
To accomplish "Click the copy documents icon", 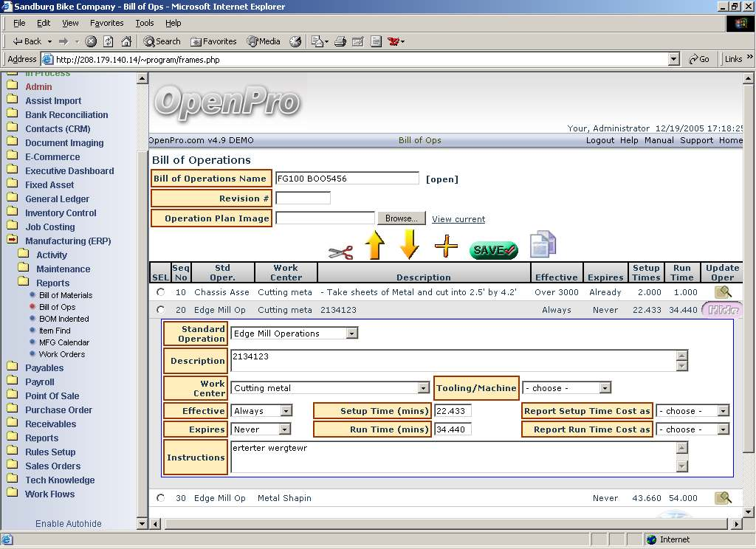I will point(543,245).
